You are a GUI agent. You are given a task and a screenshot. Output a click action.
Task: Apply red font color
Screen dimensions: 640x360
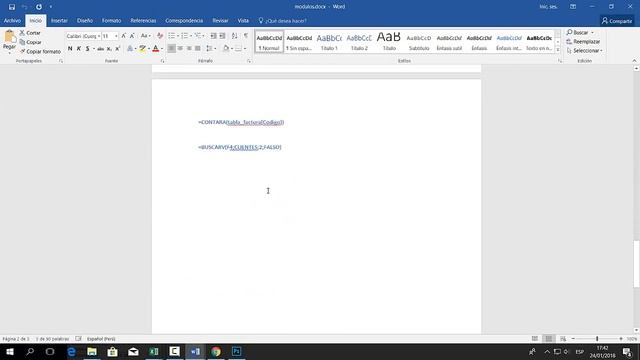coord(155,49)
